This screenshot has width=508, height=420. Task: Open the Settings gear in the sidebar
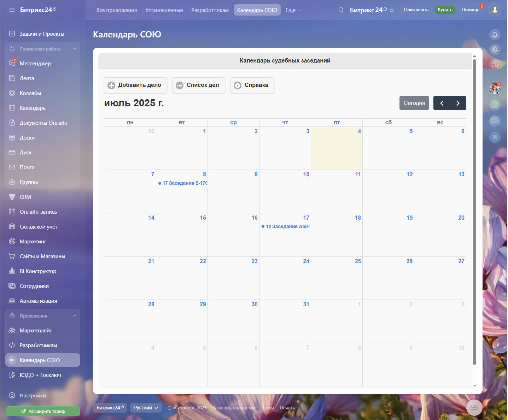click(12, 396)
